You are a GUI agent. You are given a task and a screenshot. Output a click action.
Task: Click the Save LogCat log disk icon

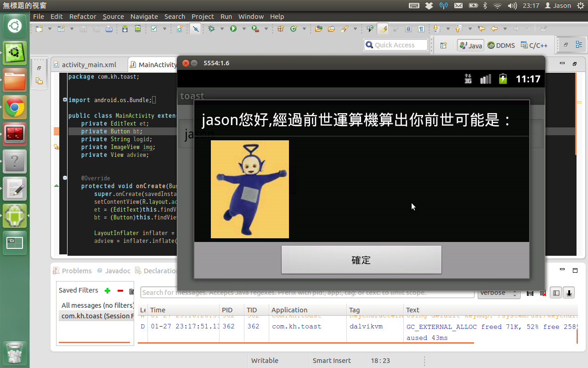click(530, 293)
